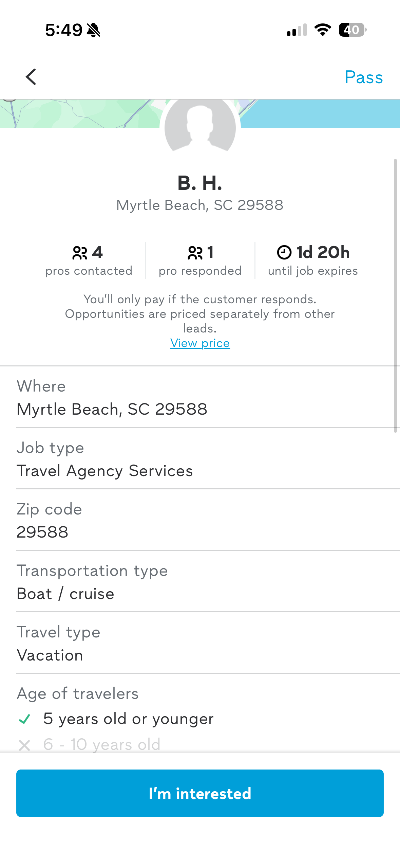Tap the customer profile avatar

(x=200, y=127)
